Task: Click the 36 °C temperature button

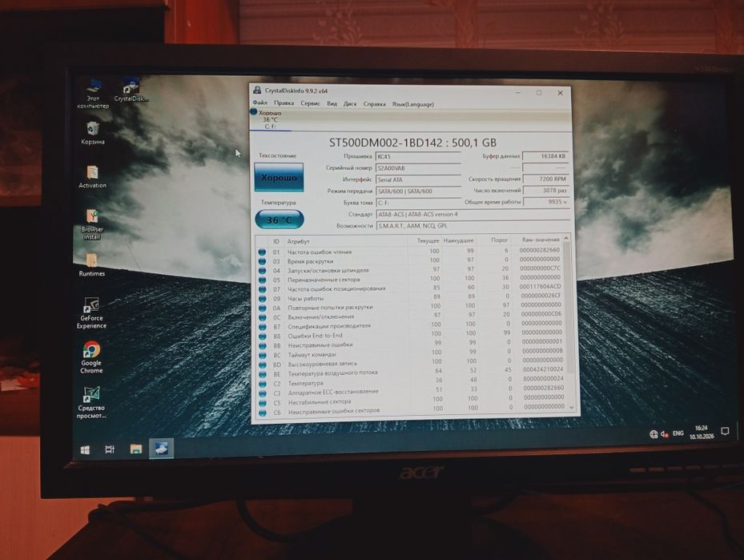Action: click(x=280, y=220)
